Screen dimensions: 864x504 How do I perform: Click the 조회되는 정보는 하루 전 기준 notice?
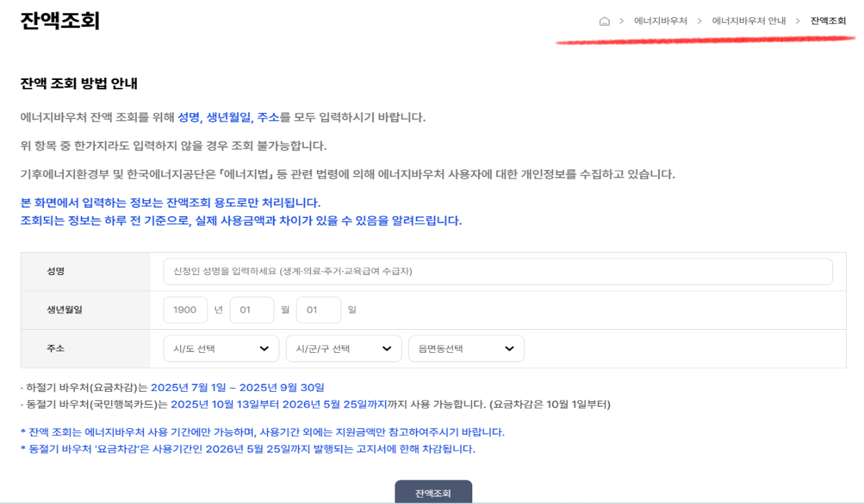point(241,220)
